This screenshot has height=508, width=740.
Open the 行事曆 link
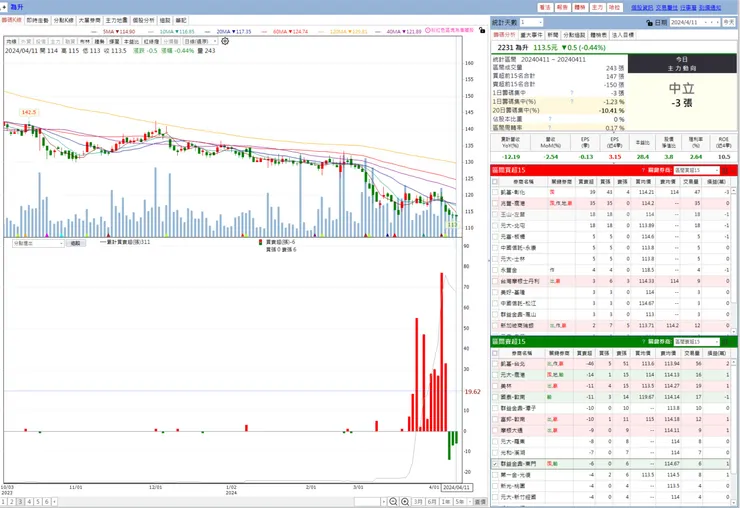point(688,8)
